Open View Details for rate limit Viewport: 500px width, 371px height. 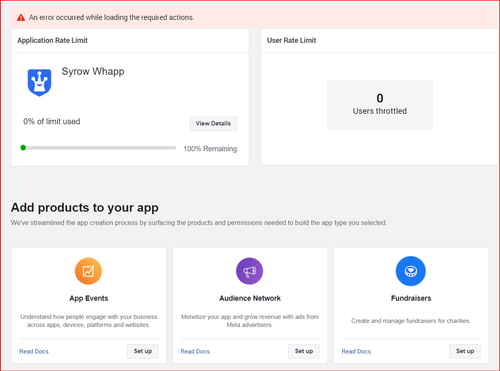213,123
